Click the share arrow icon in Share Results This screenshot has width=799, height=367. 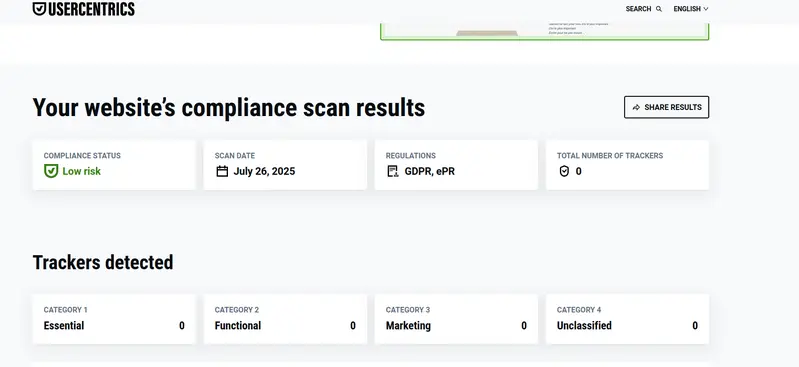coord(636,107)
